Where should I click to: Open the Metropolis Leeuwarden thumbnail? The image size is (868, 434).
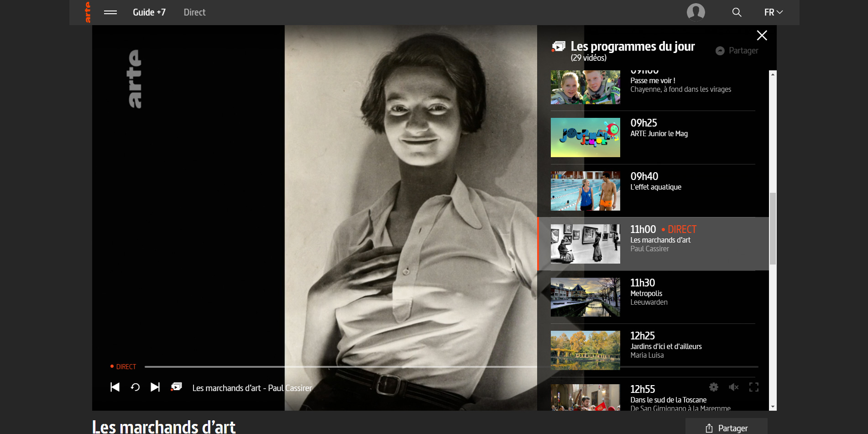click(x=586, y=297)
